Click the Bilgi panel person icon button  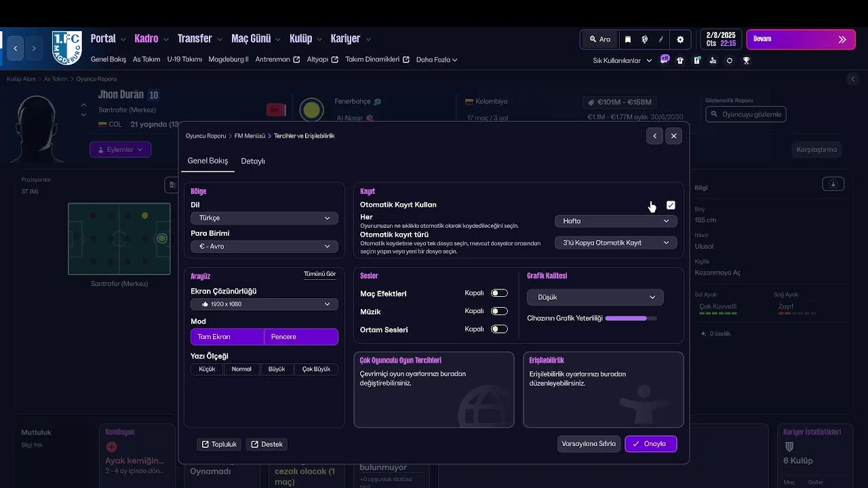833,184
